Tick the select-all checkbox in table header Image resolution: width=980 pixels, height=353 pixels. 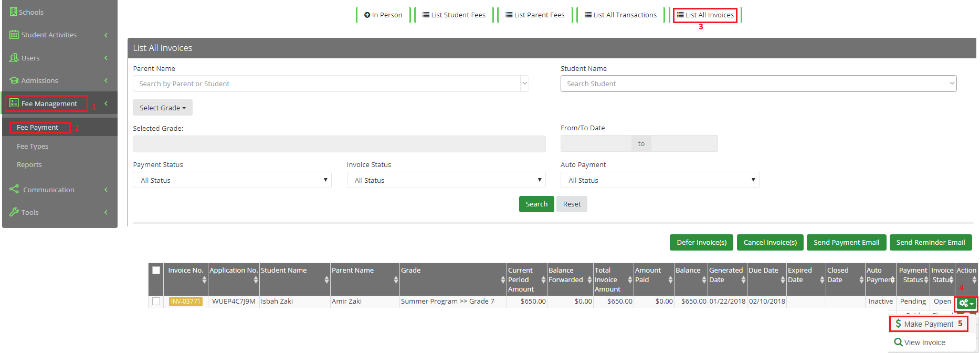tap(156, 270)
